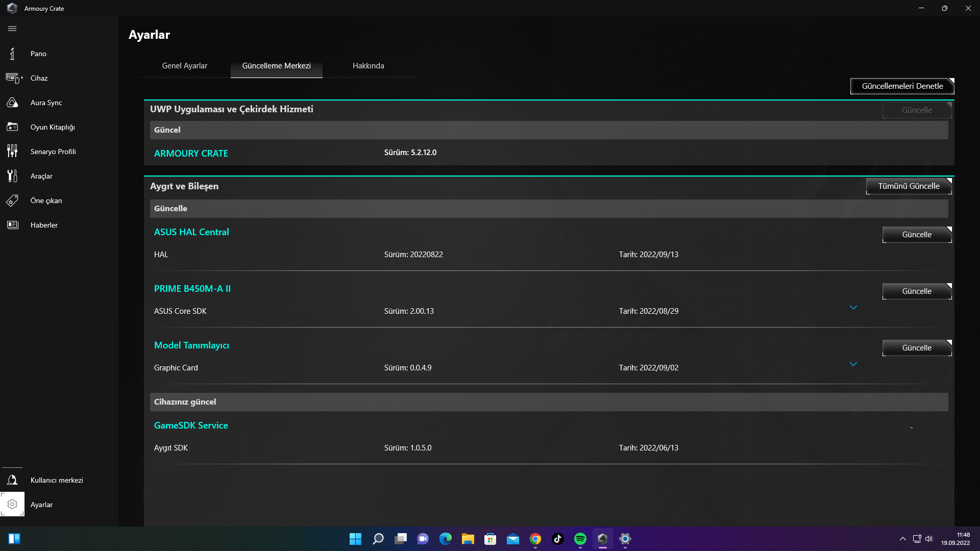
Task: Click the 'Sürüm: 5.2.12.0' version text
Action: coord(410,153)
